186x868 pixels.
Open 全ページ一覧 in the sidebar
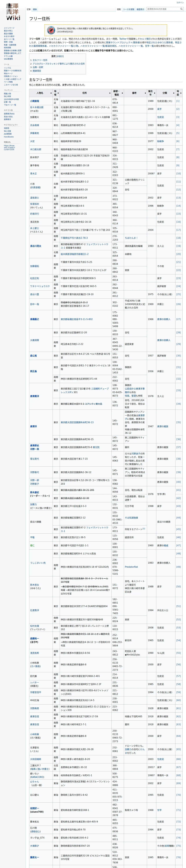tap(9, 39)
